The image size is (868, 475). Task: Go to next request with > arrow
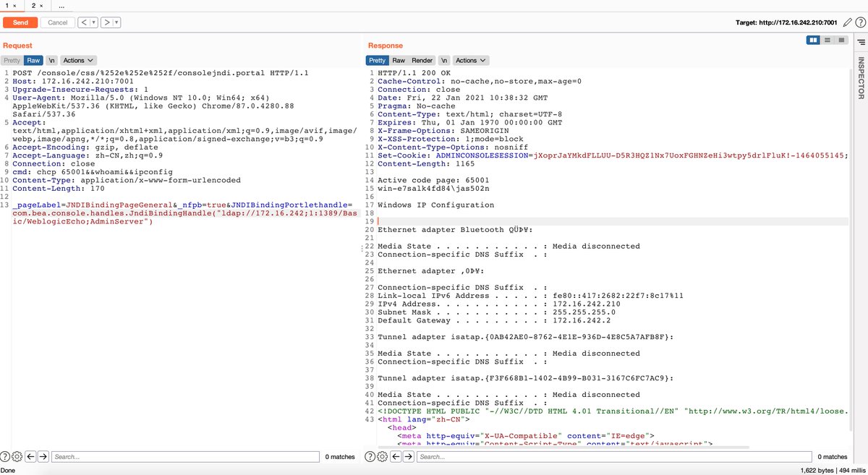click(106, 22)
